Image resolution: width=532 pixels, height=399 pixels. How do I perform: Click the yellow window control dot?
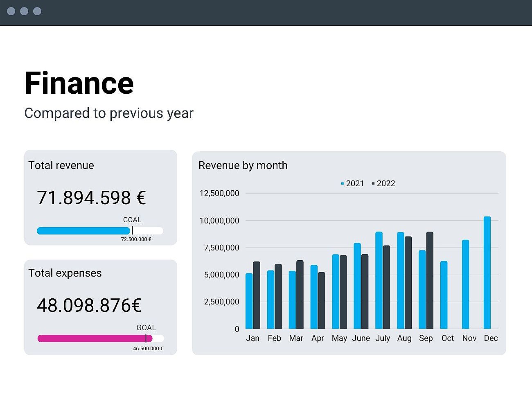point(23,11)
